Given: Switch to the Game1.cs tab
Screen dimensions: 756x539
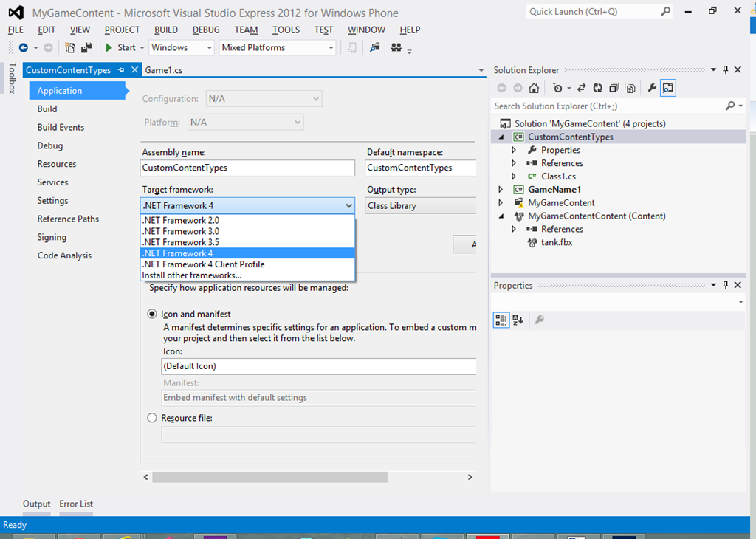Looking at the screenshot, I should click(164, 70).
